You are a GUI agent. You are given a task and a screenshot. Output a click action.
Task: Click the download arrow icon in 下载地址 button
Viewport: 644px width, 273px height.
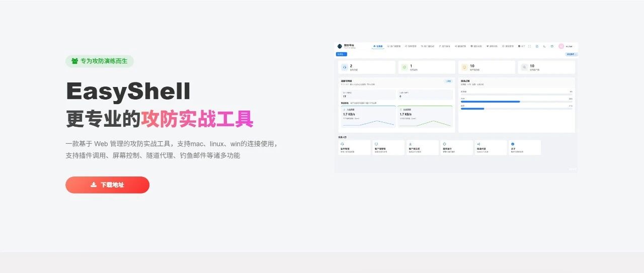[94, 185]
